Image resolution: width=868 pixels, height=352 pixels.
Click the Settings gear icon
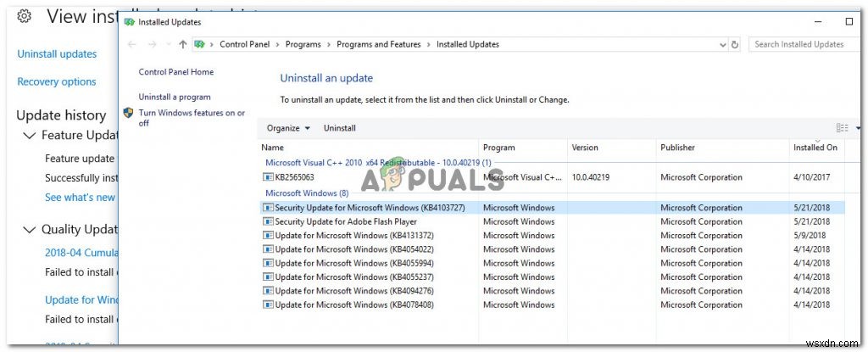24,16
